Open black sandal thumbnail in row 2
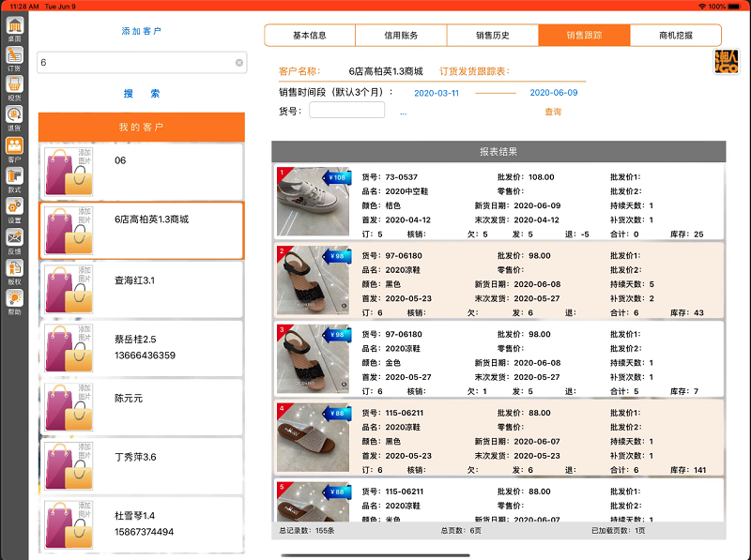 314,280
